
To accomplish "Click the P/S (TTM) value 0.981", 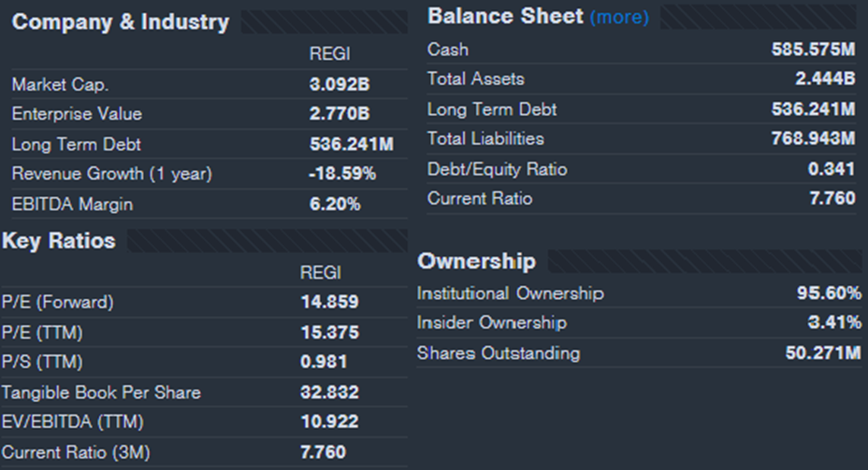I will [x=324, y=363].
